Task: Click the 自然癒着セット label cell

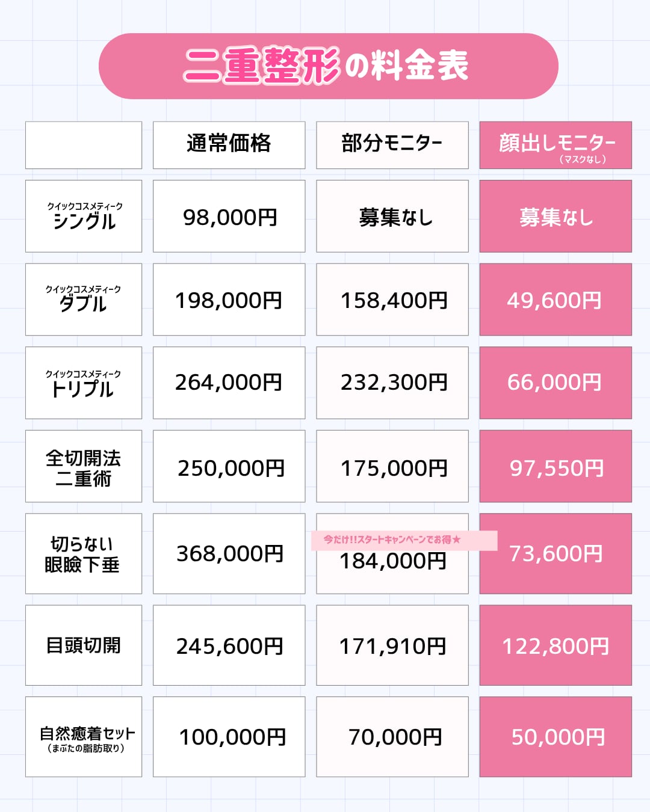Action: point(84,737)
